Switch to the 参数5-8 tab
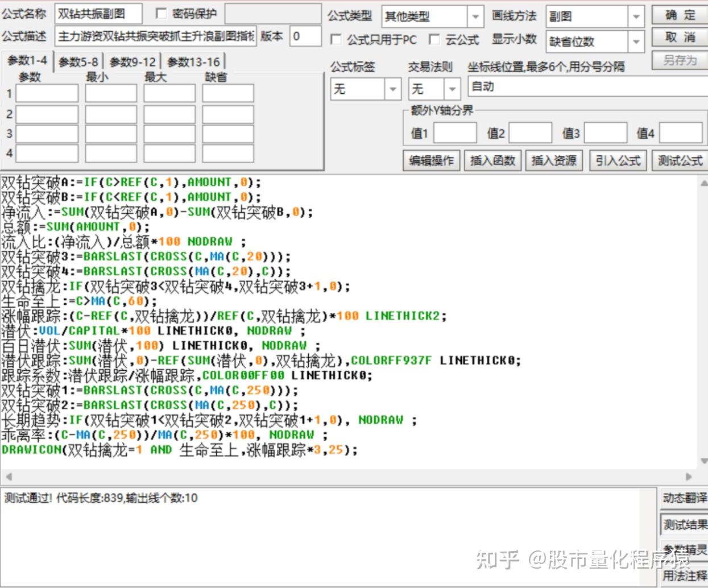 pos(78,62)
